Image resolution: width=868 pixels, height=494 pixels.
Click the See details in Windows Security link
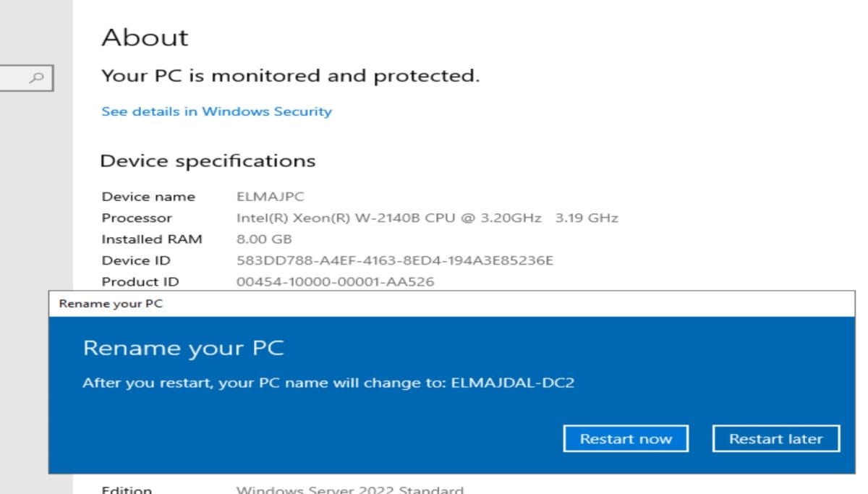pyautogui.click(x=216, y=111)
